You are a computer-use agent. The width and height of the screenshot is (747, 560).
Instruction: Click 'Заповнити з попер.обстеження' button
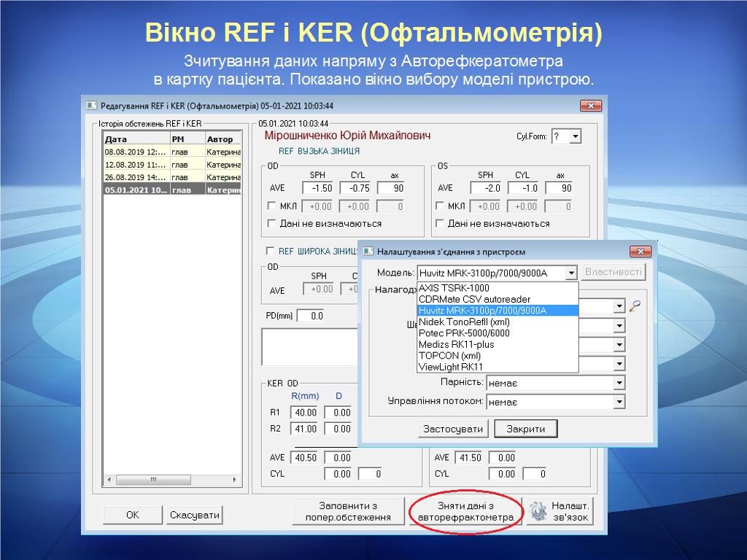coord(348,512)
